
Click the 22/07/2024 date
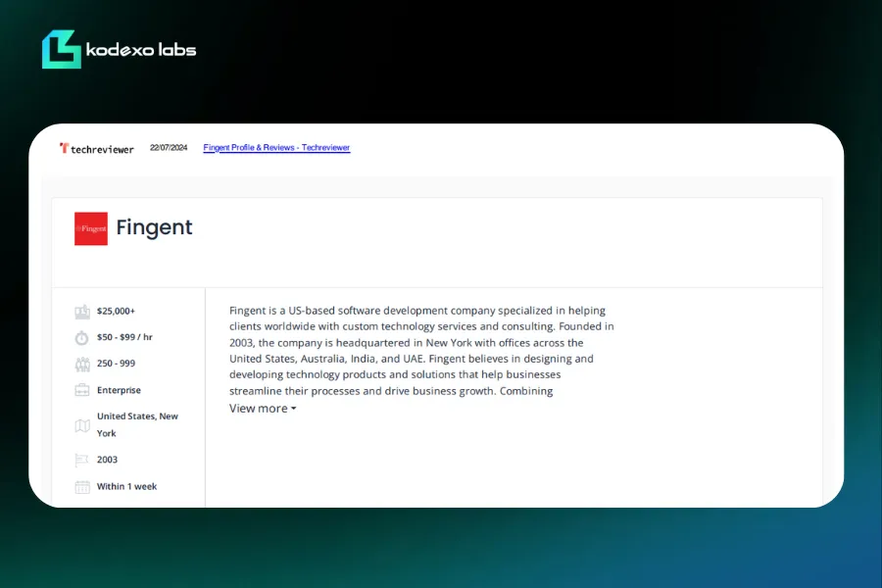tap(169, 147)
